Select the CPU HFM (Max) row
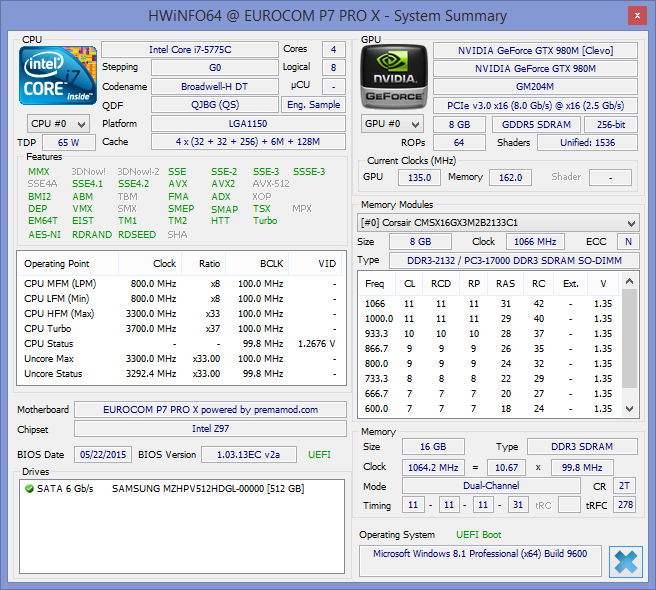 [x=181, y=314]
